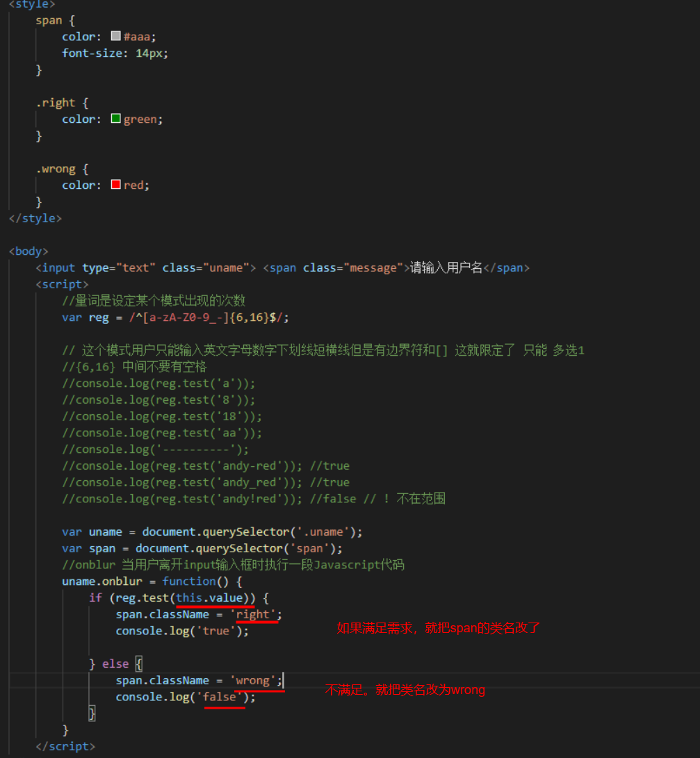Viewport: 700px width, 758px height.
Task: Click the comment '//{6,16} 中间不要有空格'
Action: pos(134,367)
